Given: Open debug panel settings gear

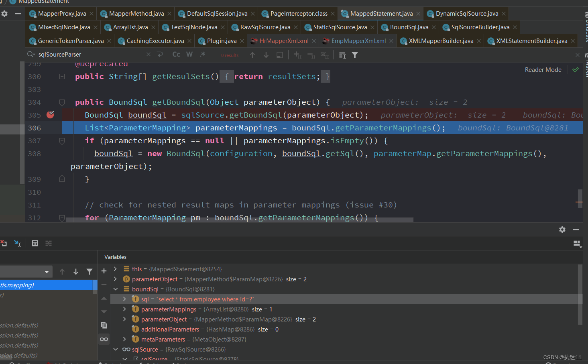Looking at the screenshot, I should pos(562,230).
